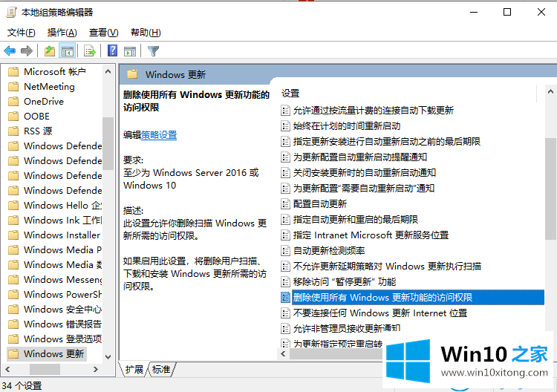Screen dimensions: 557x392
Task: Minimize the Group Policy Editor window
Action: tap(474, 12)
